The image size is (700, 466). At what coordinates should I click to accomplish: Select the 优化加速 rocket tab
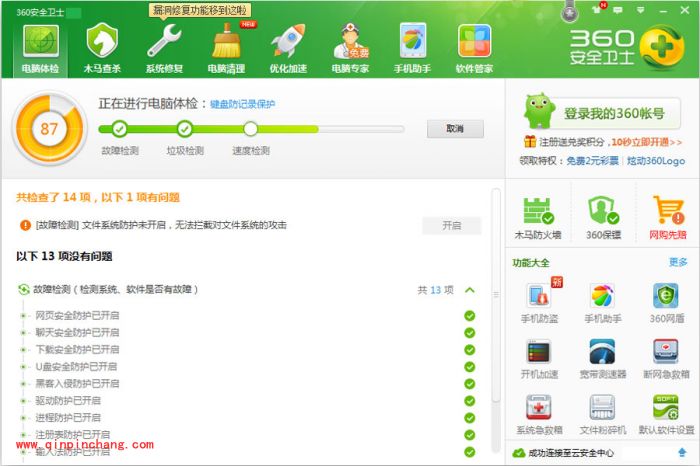tap(288, 50)
